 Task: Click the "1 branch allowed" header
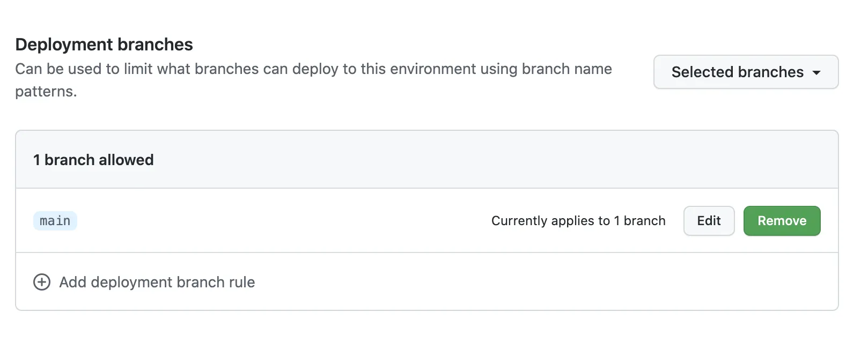coord(93,160)
